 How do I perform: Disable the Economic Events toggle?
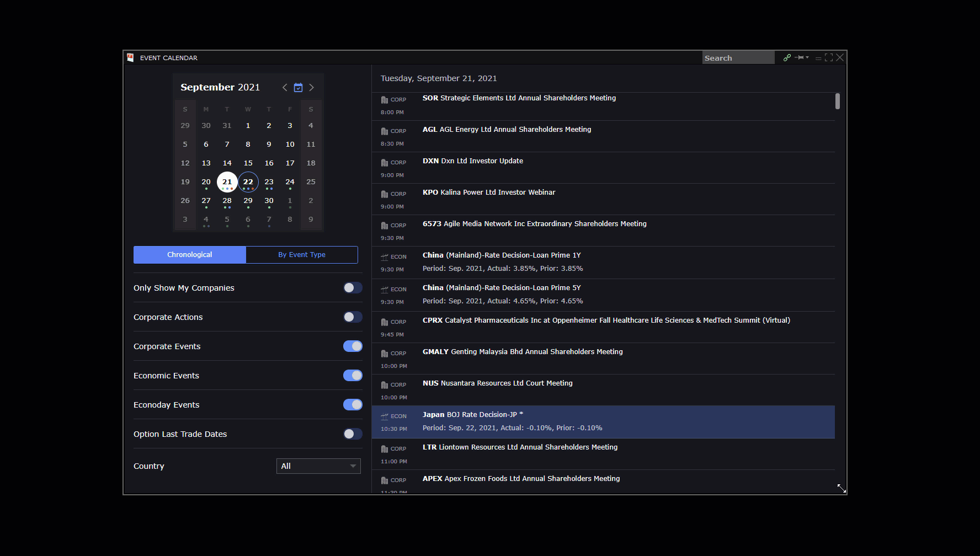point(353,376)
